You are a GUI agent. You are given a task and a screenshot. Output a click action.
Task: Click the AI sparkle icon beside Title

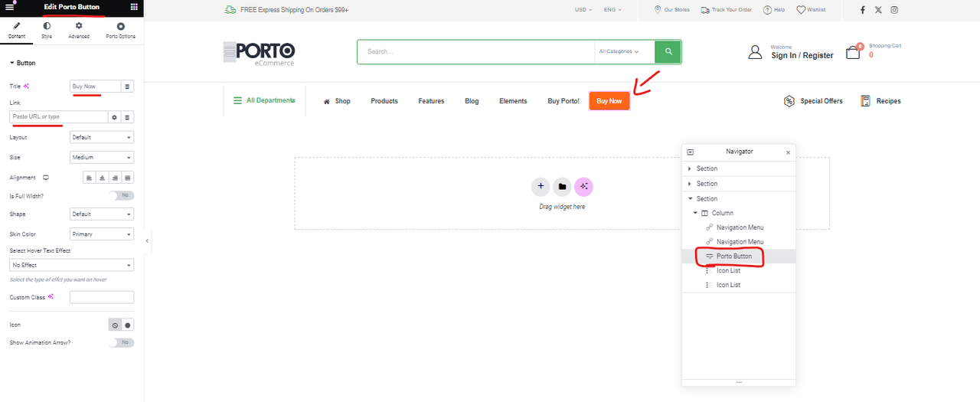point(27,87)
